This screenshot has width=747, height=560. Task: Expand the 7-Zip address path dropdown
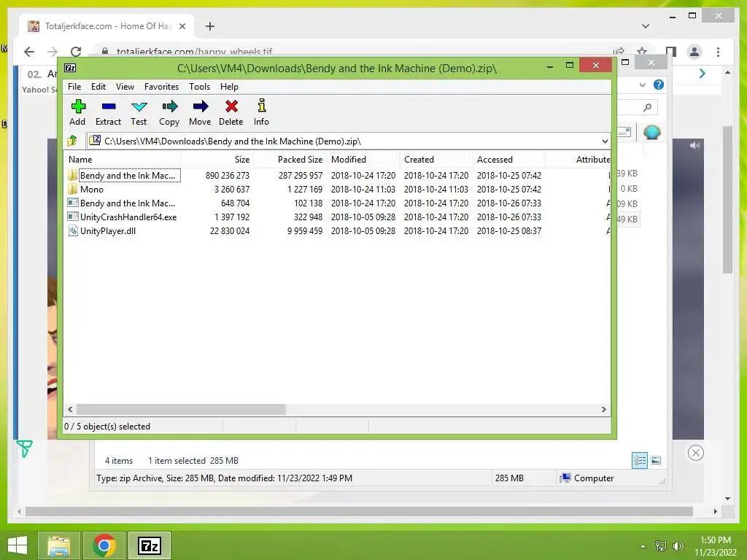[x=605, y=141]
